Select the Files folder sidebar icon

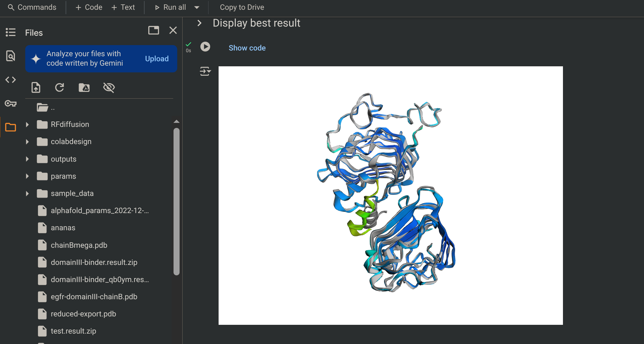point(10,127)
